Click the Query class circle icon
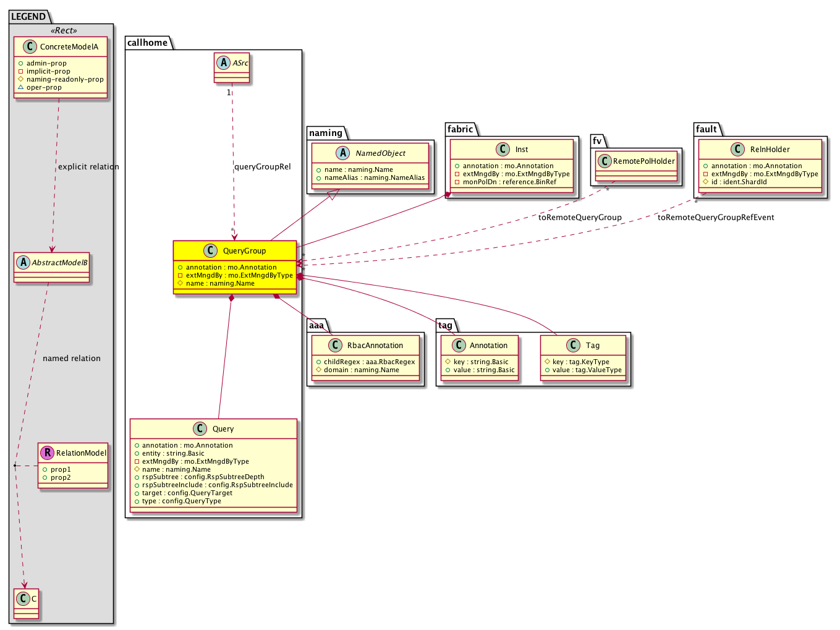Screen dimensions: 840x630 tap(200, 428)
